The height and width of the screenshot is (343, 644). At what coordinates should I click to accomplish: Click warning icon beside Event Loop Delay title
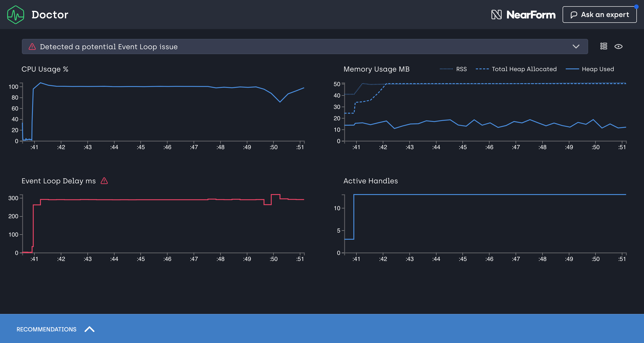click(x=104, y=181)
